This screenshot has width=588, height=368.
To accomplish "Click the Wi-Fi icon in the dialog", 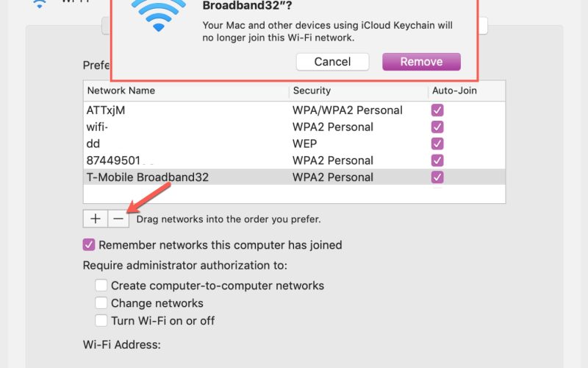I will click(x=159, y=15).
